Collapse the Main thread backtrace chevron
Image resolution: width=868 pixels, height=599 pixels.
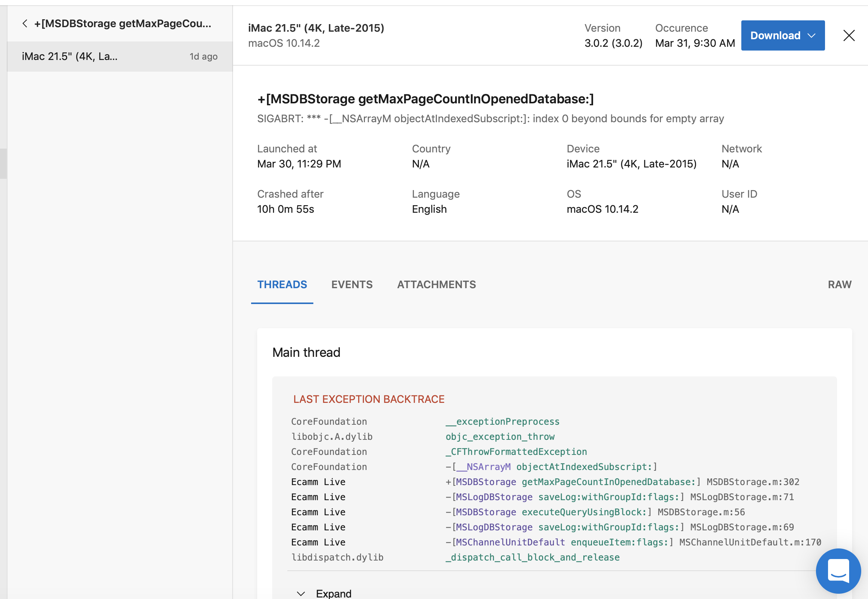click(x=301, y=593)
